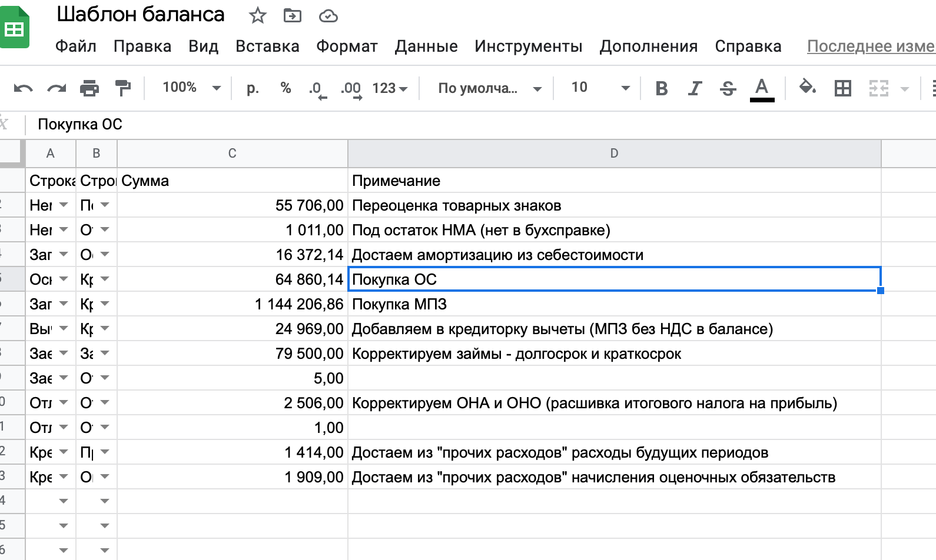Format as currency with р. button
This screenshot has width=936, height=560.
click(253, 88)
